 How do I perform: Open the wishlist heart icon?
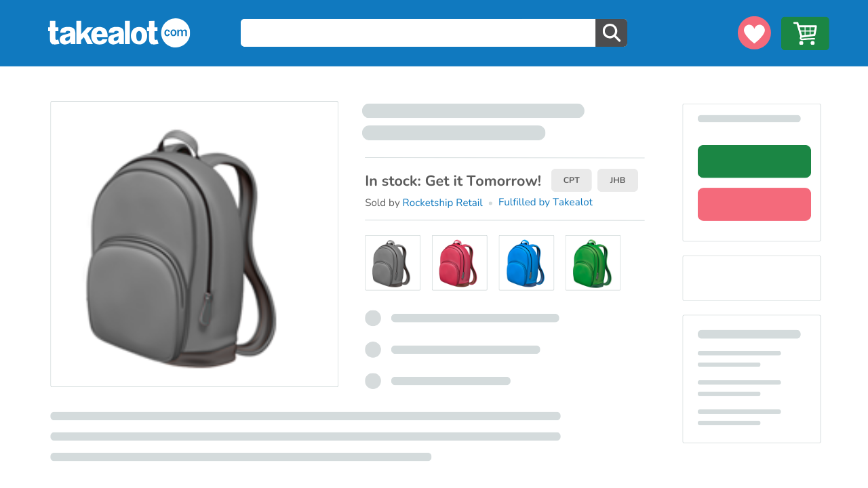point(754,33)
